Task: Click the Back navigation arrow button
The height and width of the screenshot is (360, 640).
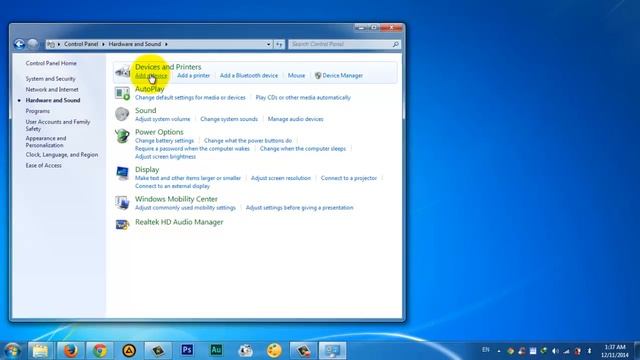Action: point(19,44)
